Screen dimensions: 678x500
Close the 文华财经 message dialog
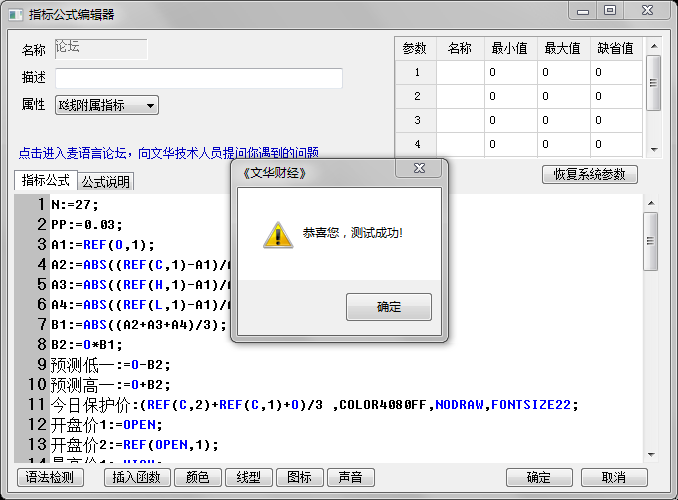tap(419, 168)
